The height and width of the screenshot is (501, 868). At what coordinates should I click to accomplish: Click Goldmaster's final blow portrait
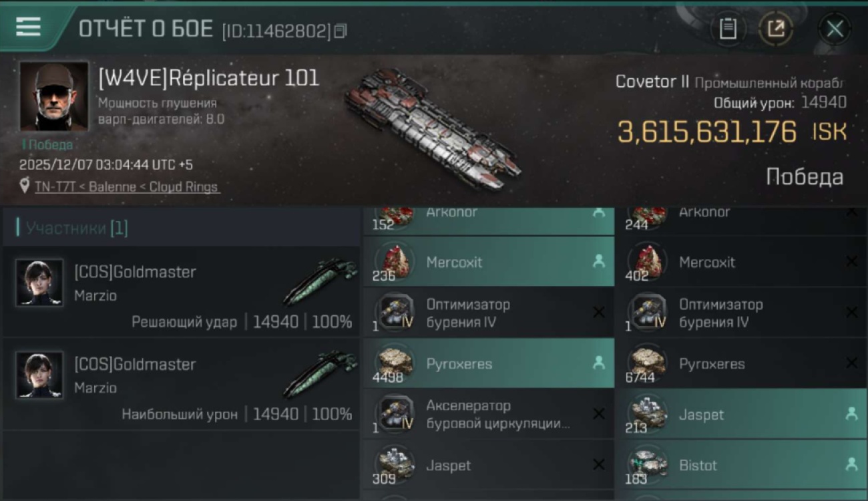(x=39, y=283)
